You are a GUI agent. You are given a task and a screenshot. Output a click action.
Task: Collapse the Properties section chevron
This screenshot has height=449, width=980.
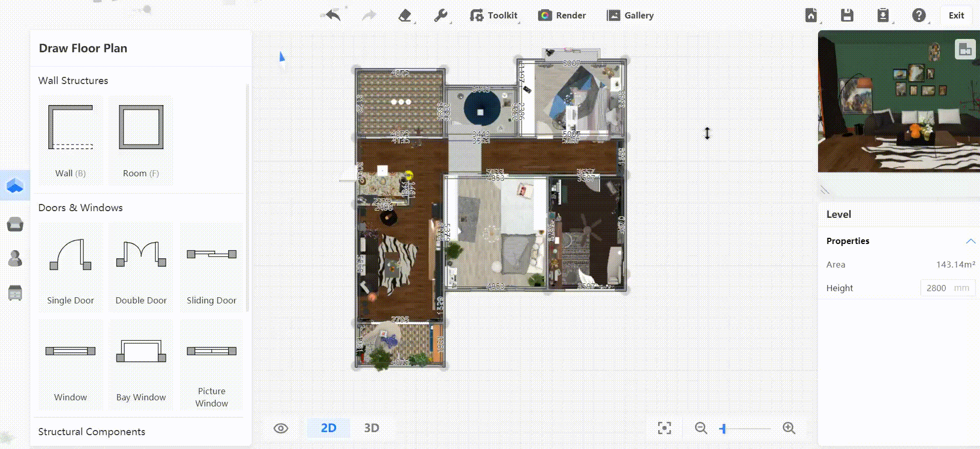coord(970,241)
